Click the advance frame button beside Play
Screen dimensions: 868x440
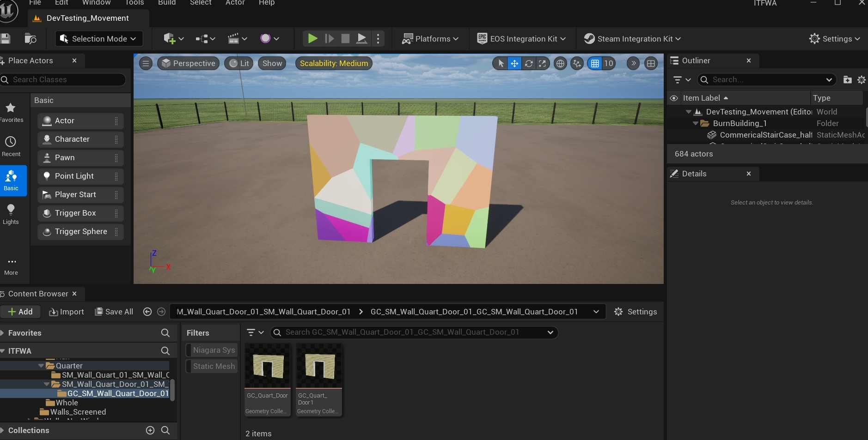329,39
